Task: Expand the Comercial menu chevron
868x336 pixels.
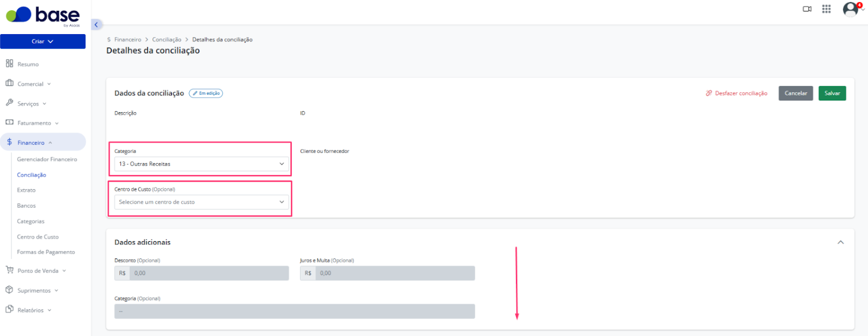Action: (x=49, y=84)
